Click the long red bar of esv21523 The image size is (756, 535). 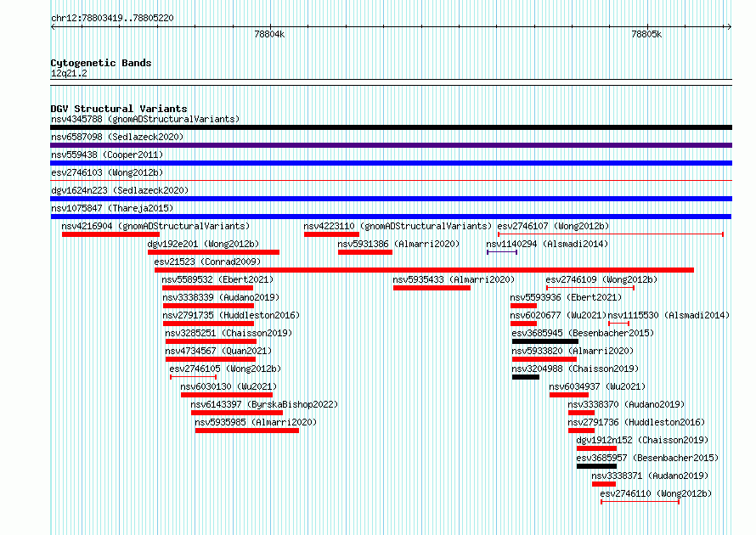click(424, 270)
